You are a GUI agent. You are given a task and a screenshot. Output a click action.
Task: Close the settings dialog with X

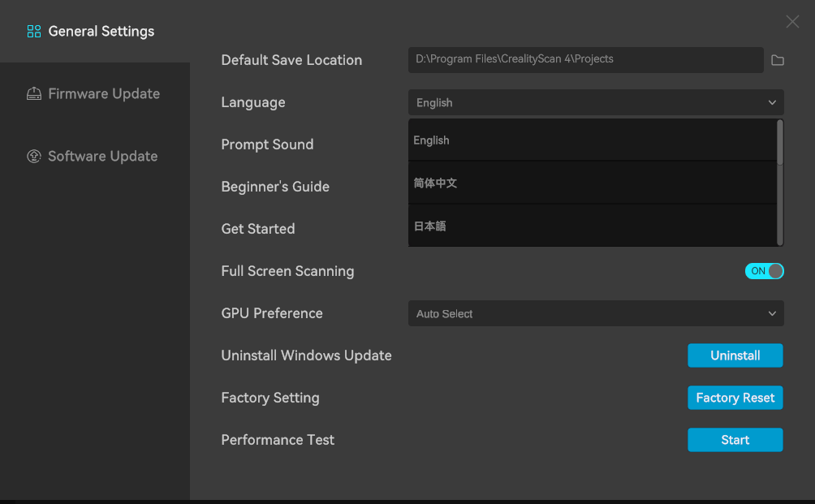792,21
